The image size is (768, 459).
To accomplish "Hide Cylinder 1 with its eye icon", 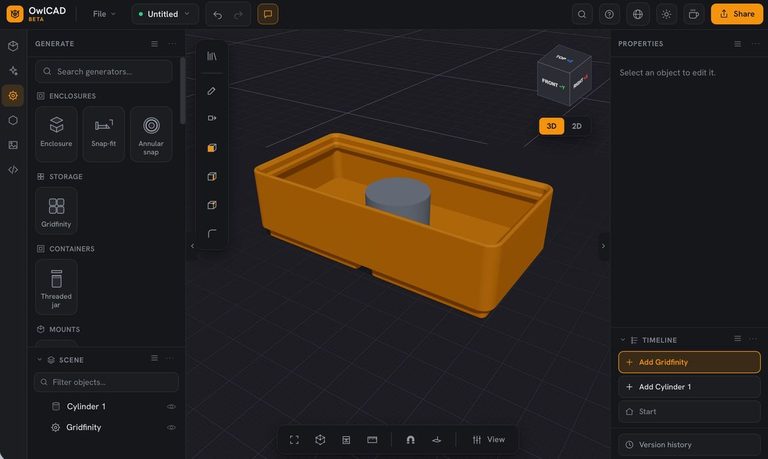I will tap(171, 407).
